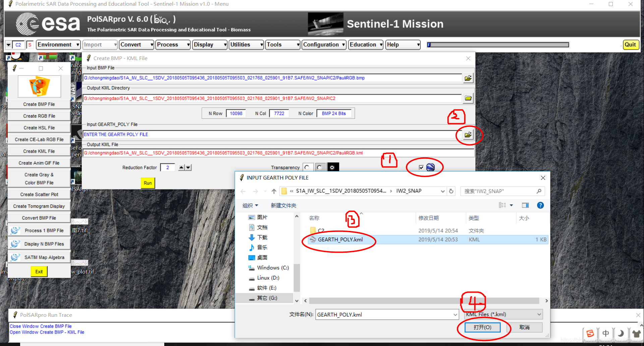Viewport: 644px width, 346px height.
Task: Click the Google Earth globe icon
Action: [x=430, y=167]
